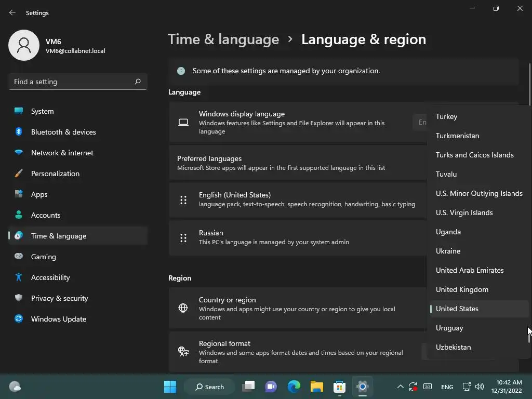
Task: Click the Preferred languages row
Action: (298, 163)
